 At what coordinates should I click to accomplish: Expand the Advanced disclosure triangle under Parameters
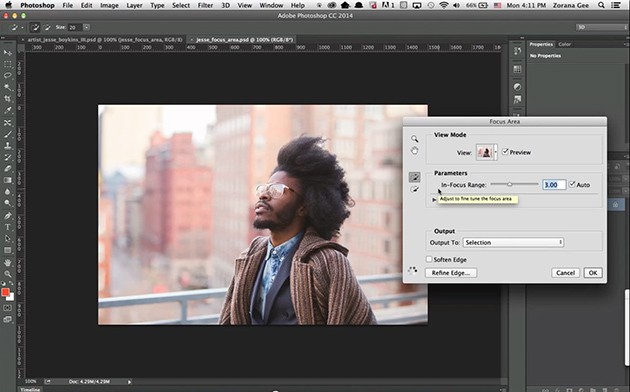[434, 200]
